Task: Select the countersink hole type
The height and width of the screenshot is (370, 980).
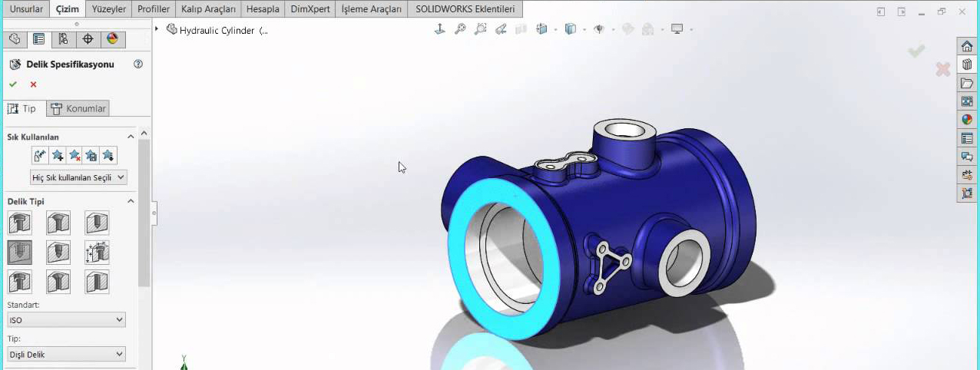Action: pos(58,223)
